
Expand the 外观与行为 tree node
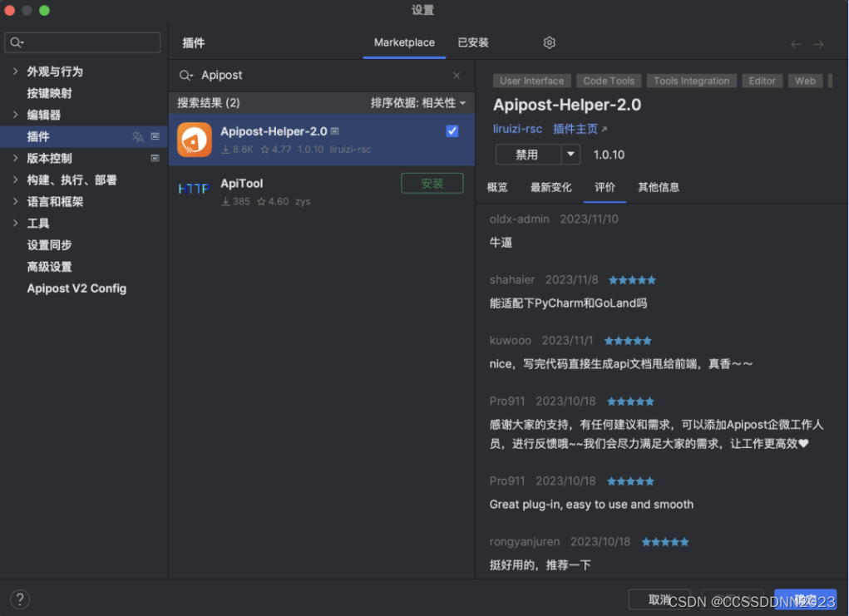(x=15, y=71)
